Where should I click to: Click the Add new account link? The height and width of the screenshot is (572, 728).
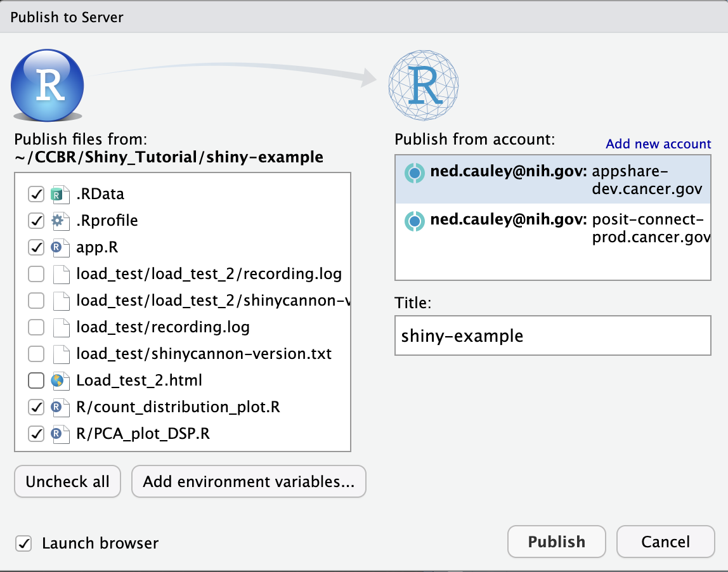coord(658,144)
